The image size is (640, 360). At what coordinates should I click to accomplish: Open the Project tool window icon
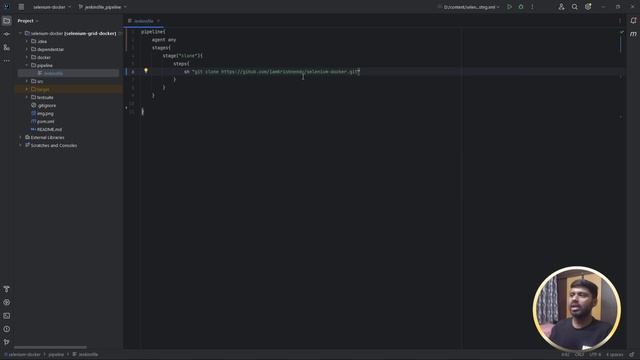coord(7,20)
